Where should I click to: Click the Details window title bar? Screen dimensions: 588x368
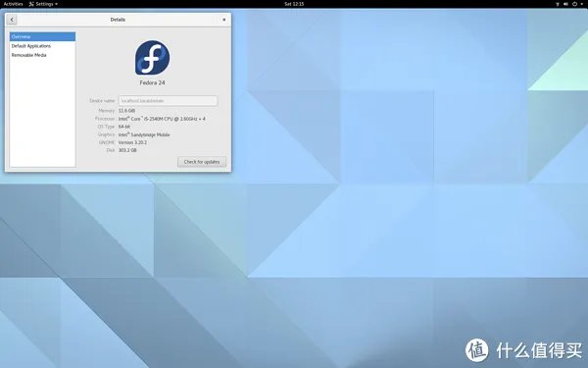(118, 20)
